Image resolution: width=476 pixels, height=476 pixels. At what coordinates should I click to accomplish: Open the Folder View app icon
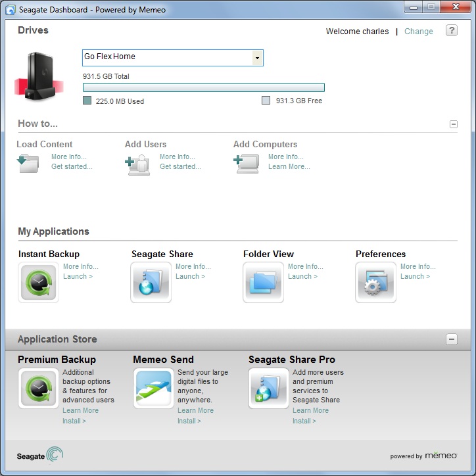tap(263, 282)
